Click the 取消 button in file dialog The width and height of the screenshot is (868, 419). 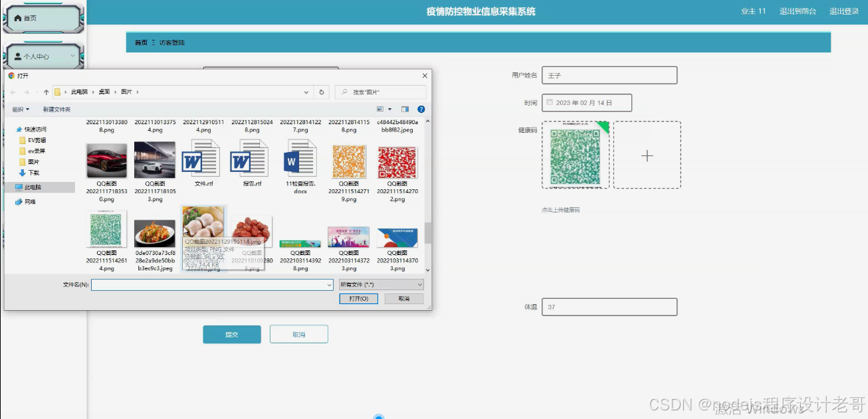click(x=404, y=299)
